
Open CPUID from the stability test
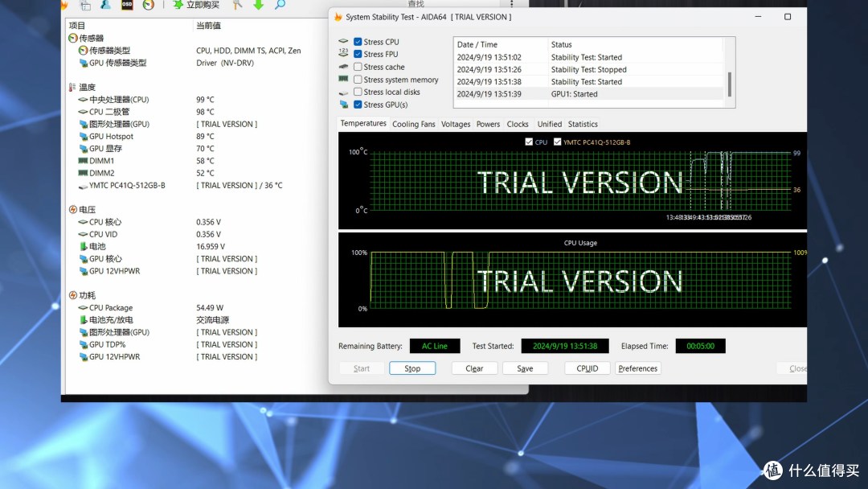click(x=588, y=368)
